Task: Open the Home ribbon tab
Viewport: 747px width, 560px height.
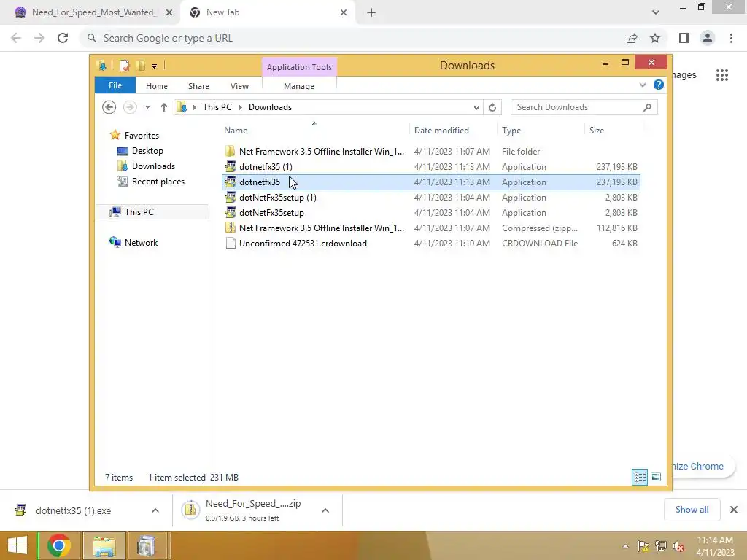Action: [157, 86]
